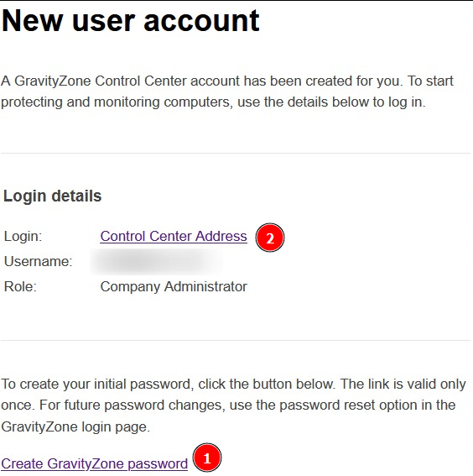Image resolution: width=473 pixels, height=476 pixels.
Task: Click the 'protecting and monitoring computers' text line
Action: pyautogui.click(x=213, y=102)
